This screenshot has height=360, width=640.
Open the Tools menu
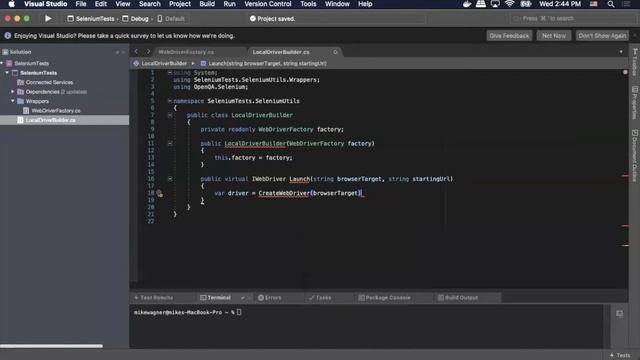[x=308, y=4]
